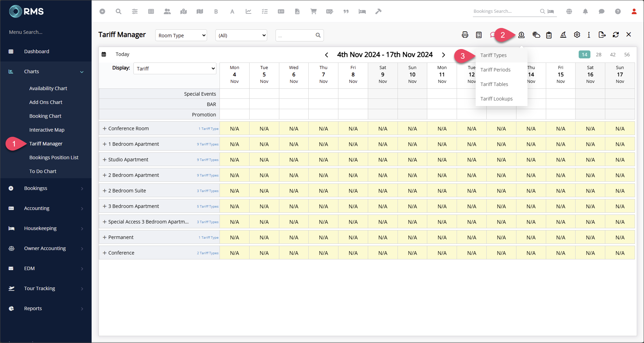Image resolution: width=644 pixels, height=343 pixels.
Task: Open the chat bubble icon in header
Action: pyautogui.click(x=601, y=11)
